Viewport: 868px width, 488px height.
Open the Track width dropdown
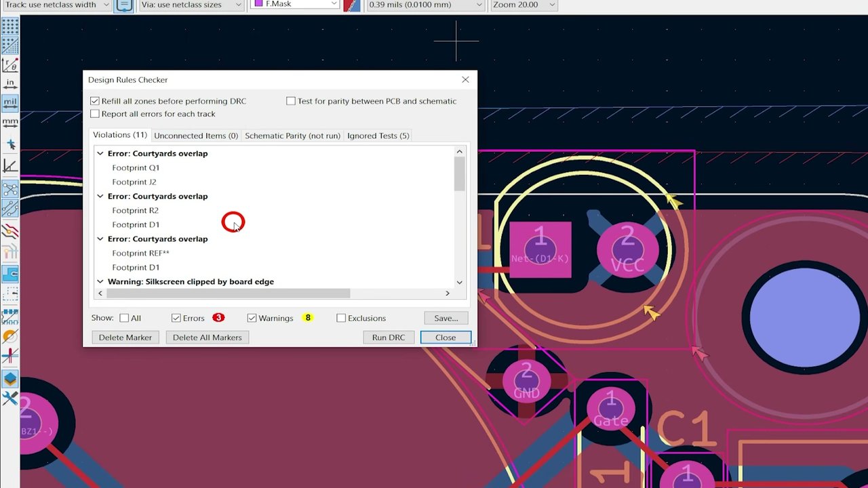(x=57, y=5)
